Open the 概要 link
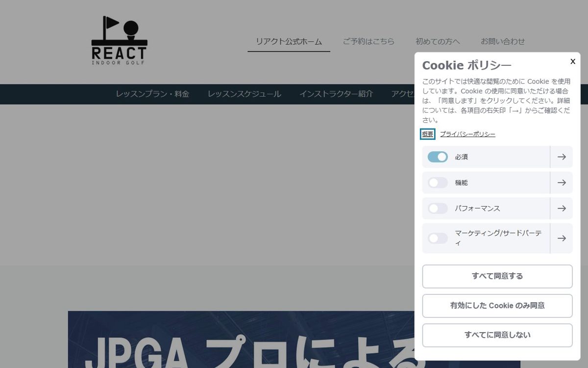The height and width of the screenshot is (368, 588). [428, 134]
